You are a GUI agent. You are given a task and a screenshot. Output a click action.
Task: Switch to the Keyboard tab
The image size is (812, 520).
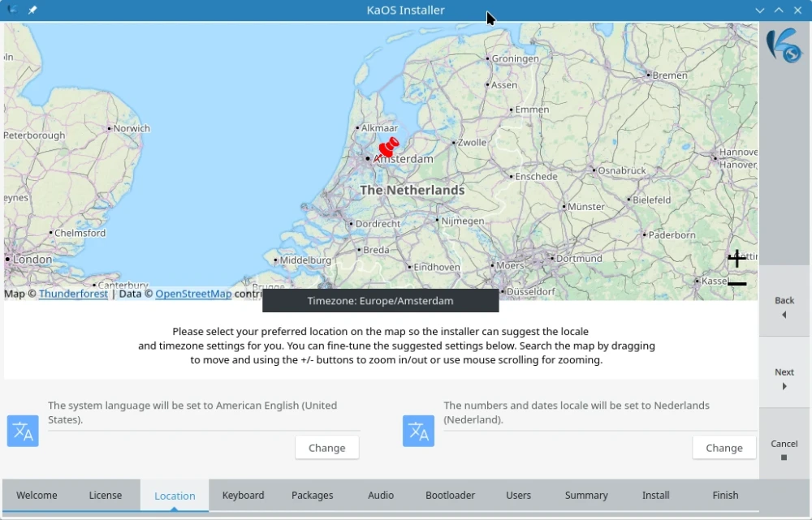243,495
